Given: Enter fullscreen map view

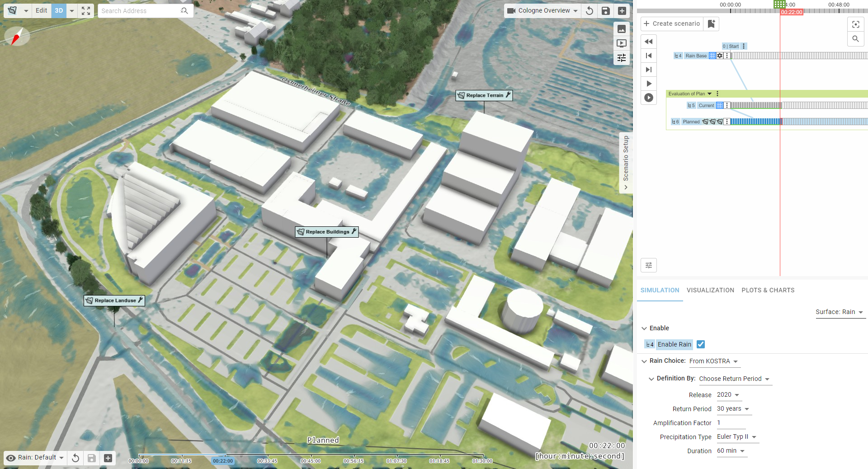Looking at the screenshot, I should 86,11.
